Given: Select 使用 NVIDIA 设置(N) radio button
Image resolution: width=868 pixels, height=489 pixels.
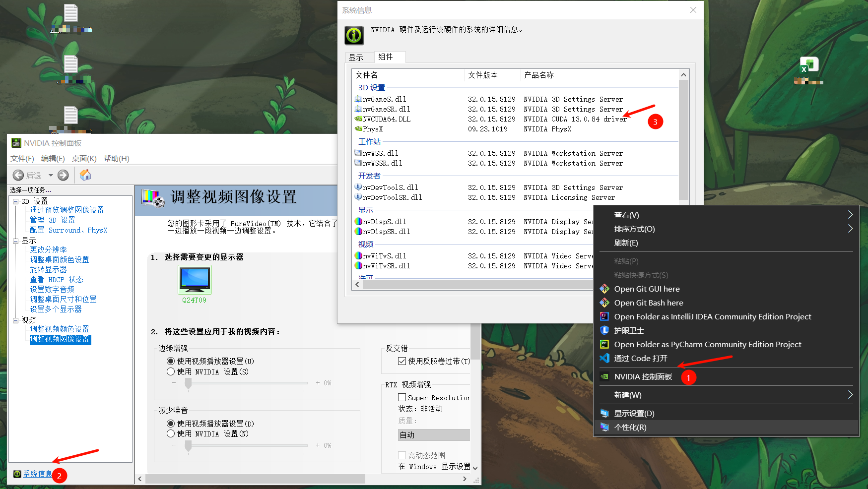Looking at the screenshot, I should coord(171,433).
